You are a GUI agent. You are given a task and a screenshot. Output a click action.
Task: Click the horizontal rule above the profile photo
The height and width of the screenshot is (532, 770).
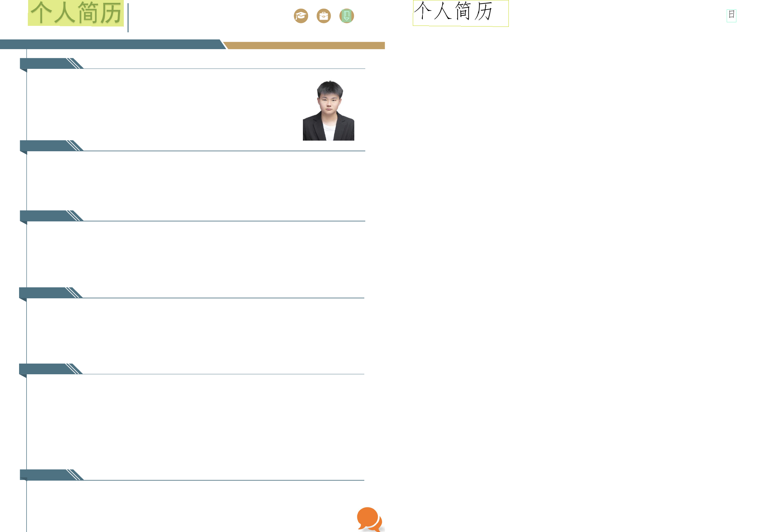click(223, 69)
